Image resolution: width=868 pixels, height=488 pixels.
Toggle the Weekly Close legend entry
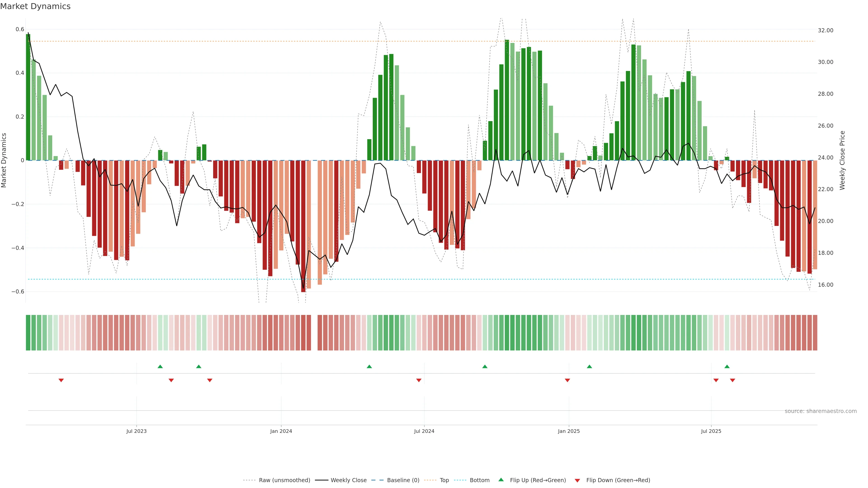pyautogui.click(x=348, y=480)
